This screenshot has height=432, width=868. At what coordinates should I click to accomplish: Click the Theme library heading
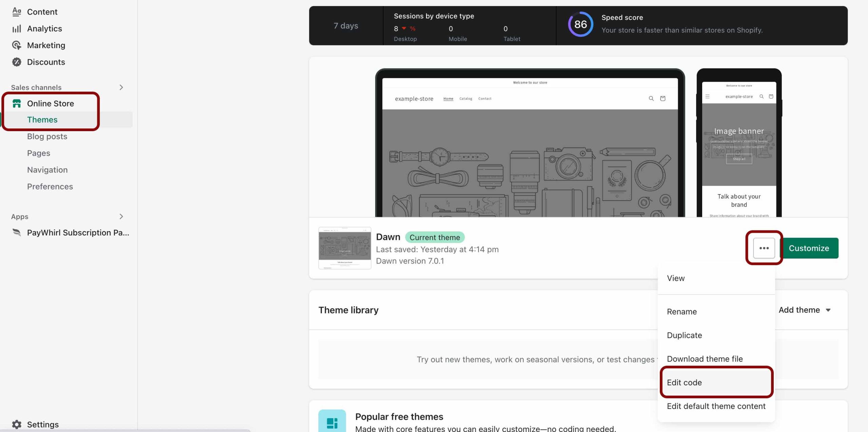[349, 310]
